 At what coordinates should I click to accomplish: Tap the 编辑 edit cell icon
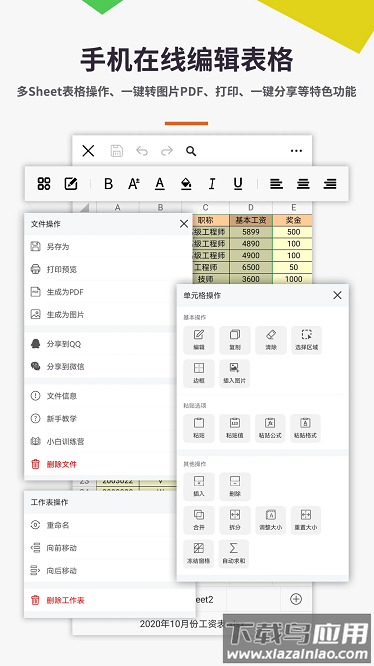(x=199, y=340)
